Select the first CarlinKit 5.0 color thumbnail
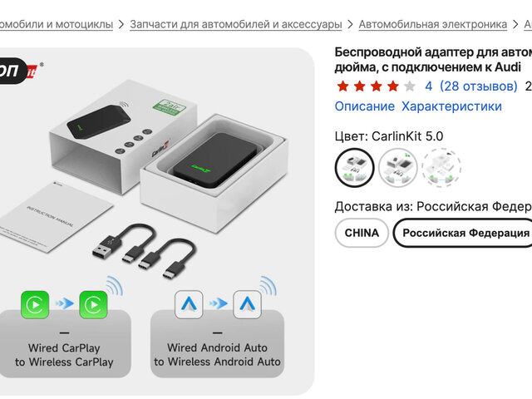The height and width of the screenshot is (399, 532). tap(355, 168)
